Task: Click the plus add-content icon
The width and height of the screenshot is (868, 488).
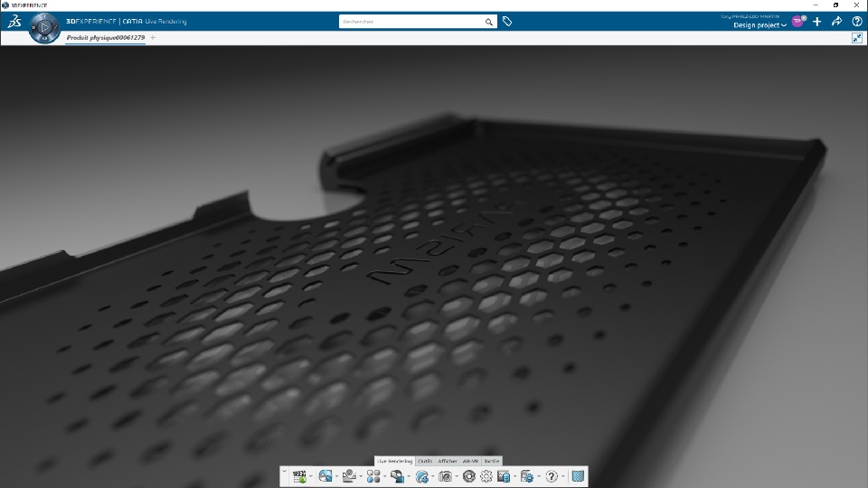Action: click(x=817, y=22)
